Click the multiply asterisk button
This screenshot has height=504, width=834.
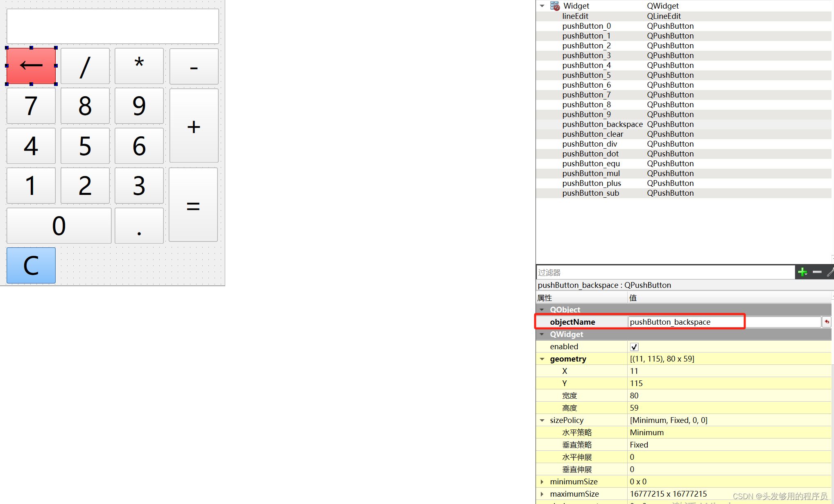139,66
